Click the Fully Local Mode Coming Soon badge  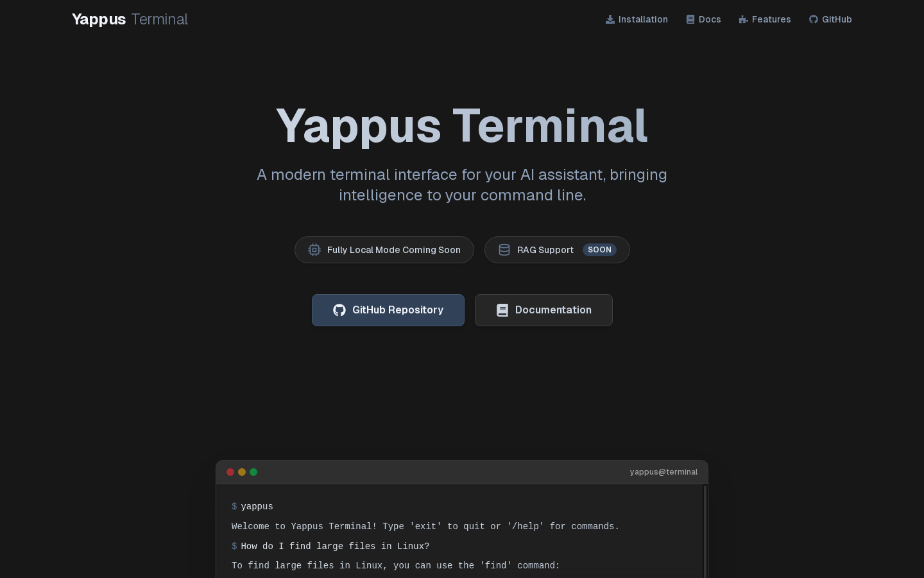[x=384, y=250]
